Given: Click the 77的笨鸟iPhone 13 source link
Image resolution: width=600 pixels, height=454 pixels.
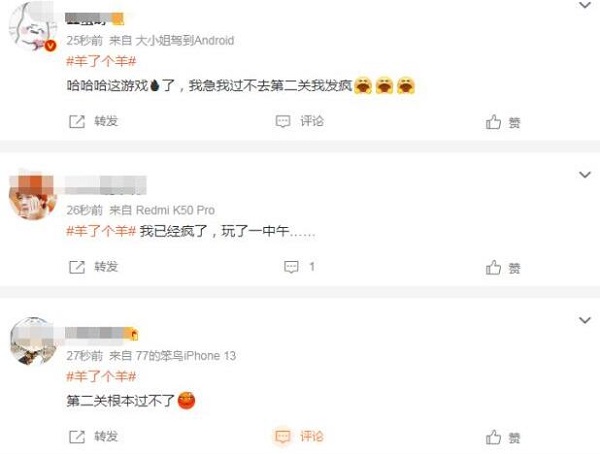Looking at the screenshot, I should [x=186, y=356].
